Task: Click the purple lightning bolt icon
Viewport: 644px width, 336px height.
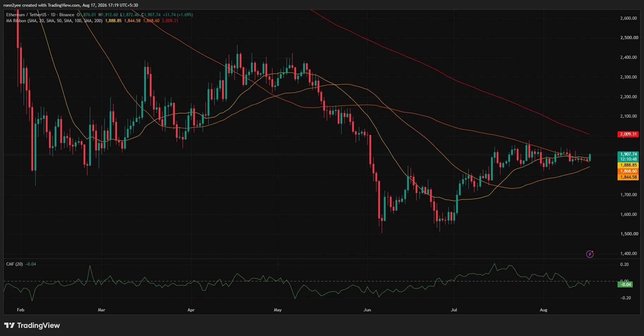Action: point(590,254)
